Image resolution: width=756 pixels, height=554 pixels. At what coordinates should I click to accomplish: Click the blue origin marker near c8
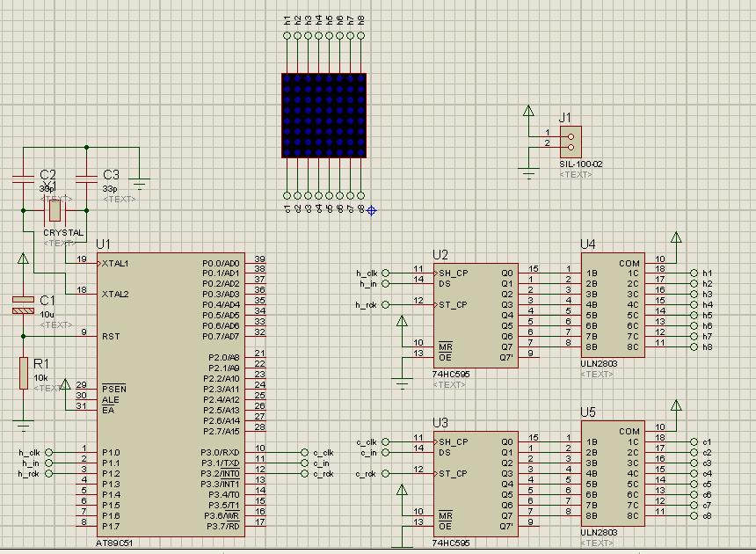pos(371,211)
